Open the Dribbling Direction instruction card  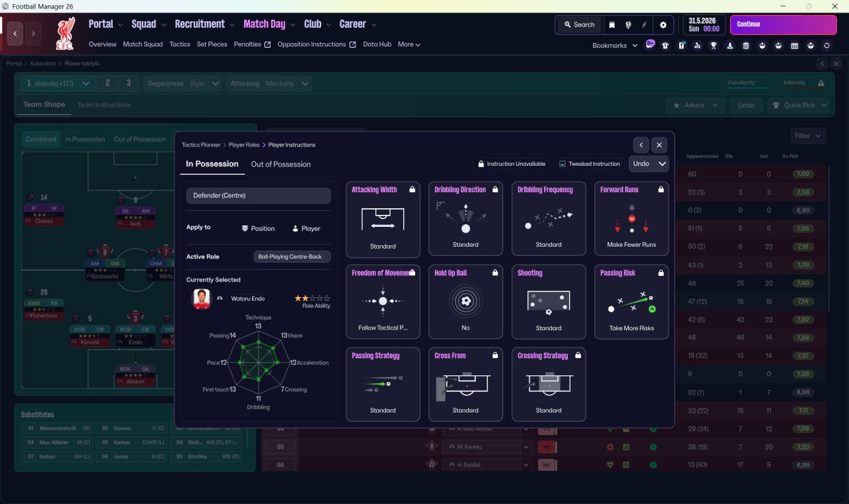(x=466, y=219)
